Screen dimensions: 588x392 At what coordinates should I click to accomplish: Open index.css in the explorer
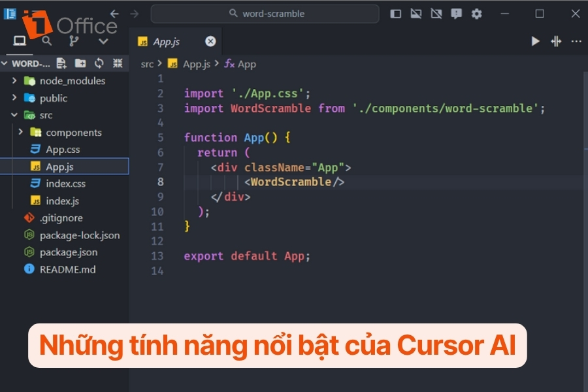click(x=65, y=184)
